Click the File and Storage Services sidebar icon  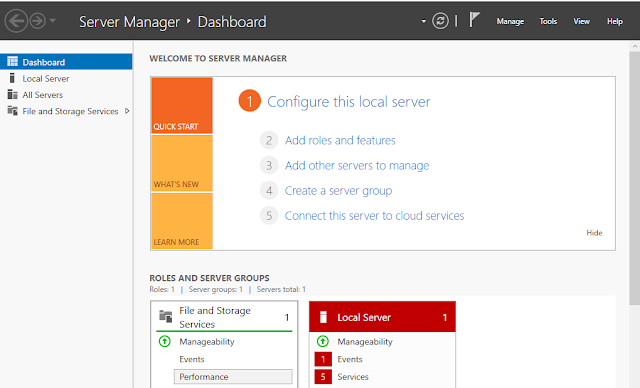coord(13,111)
